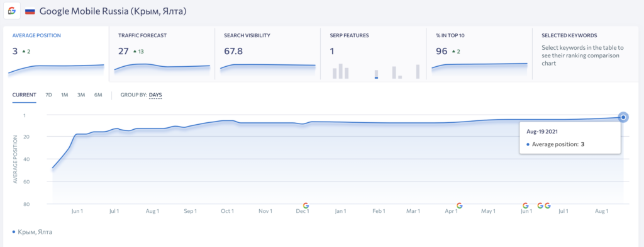Select the CURRENT time range tab

coord(25,95)
